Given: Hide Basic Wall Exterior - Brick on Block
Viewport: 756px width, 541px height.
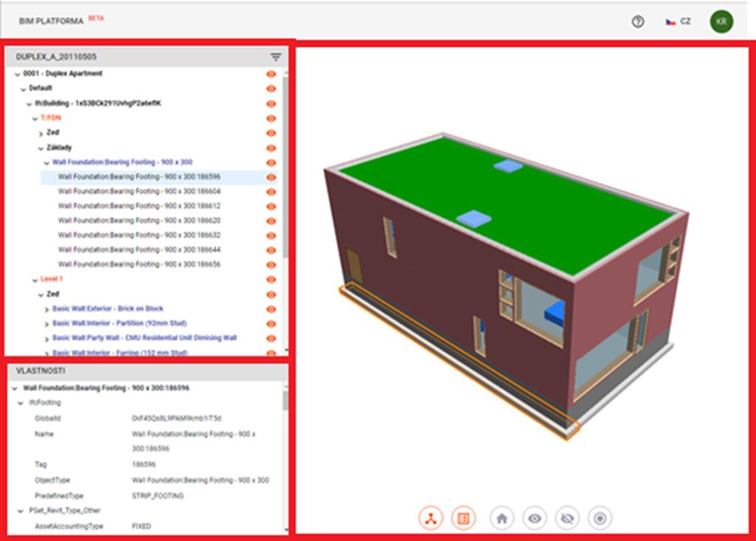Looking at the screenshot, I should point(272,309).
